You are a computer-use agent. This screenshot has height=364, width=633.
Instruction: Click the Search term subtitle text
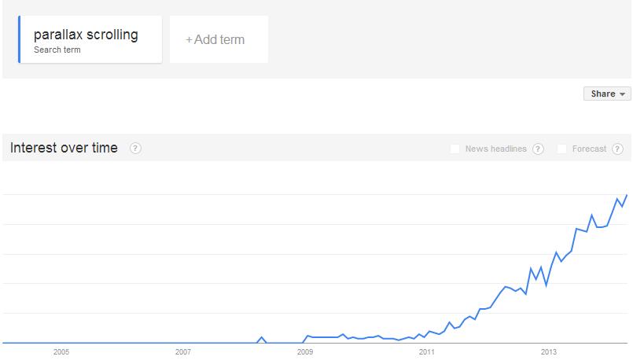[57, 50]
